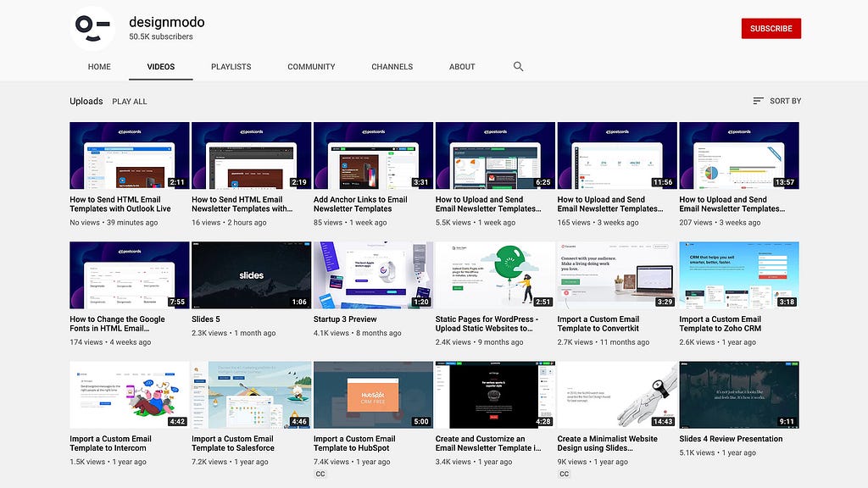This screenshot has height=488, width=868.
Task: Click '5.5K views • 1 week ago' text
Action: (476, 223)
